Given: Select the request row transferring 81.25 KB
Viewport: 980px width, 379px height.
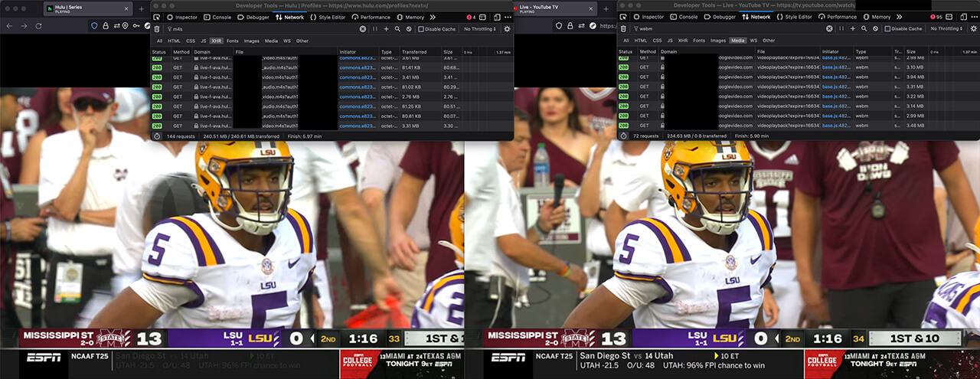Looking at the screenshot, I should click(x=332, y=106).
